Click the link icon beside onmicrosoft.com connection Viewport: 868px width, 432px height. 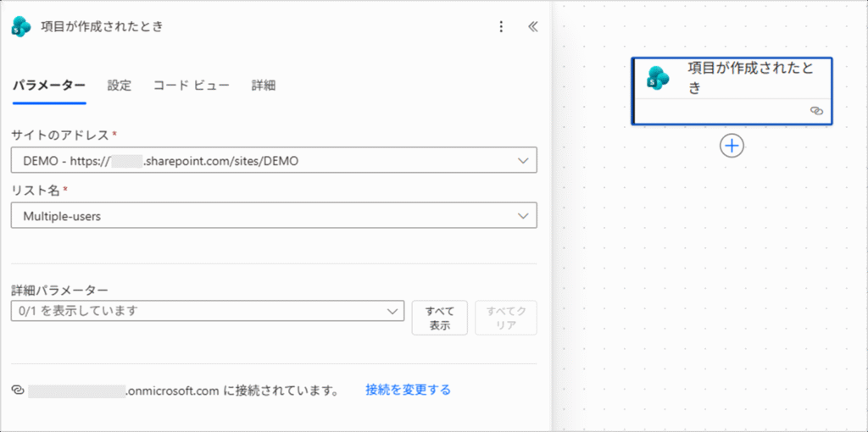click(17, 390)
